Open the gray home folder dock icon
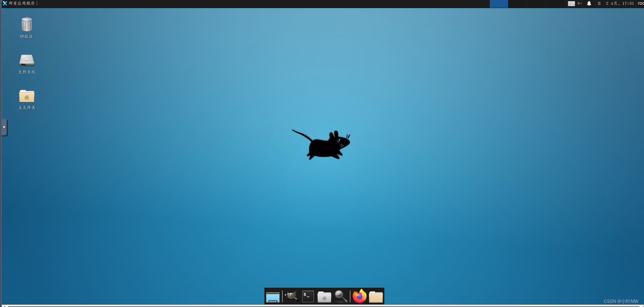This screenshot has height=307, width=644. (324, 297)
